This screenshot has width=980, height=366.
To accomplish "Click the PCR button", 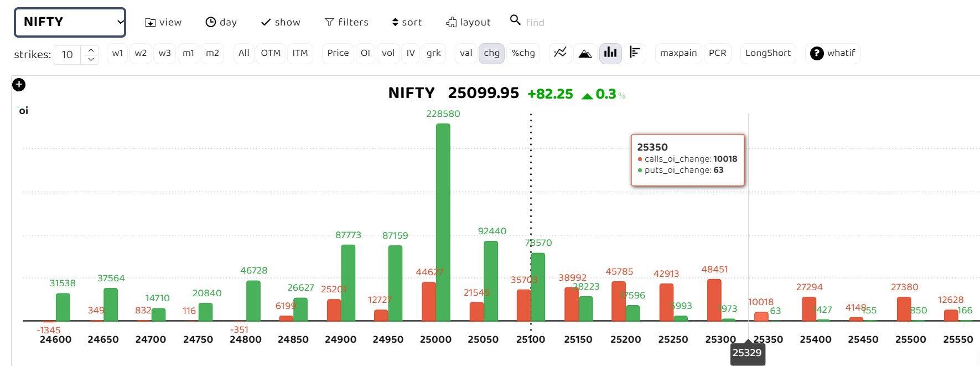I will point(718,53).
